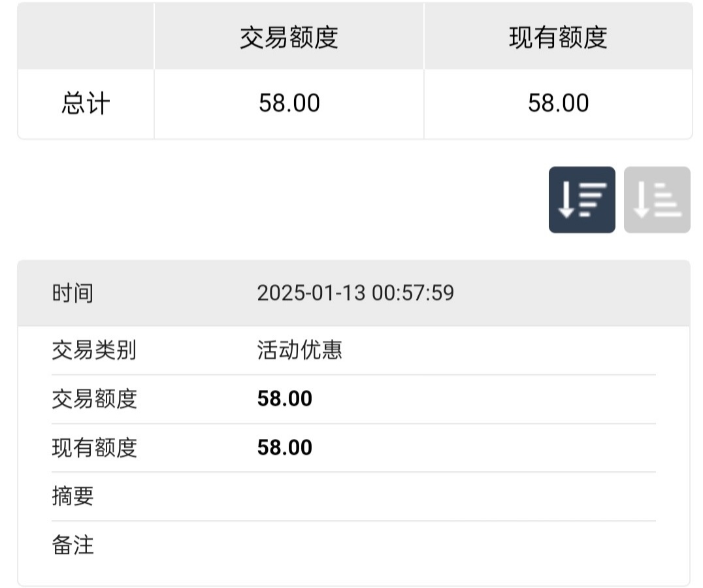Click the 摘要 field label

coord(73,497)
